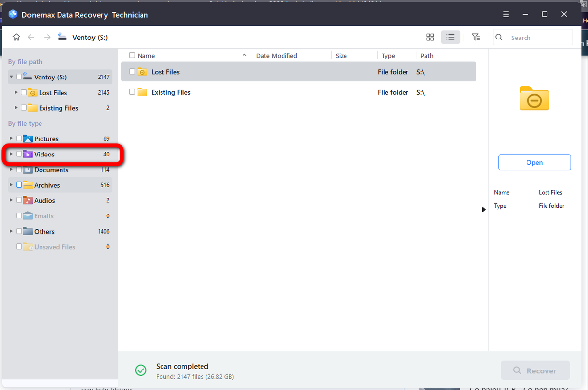The image size is (588, 390).
Task: Expand the Existing Files tree node
Action: (16, 108)
